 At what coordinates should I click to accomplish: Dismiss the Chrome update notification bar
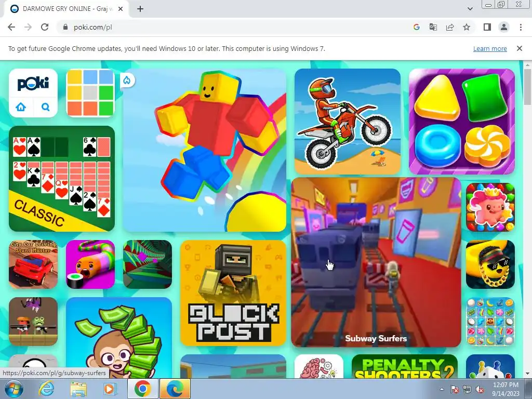tap(519, 48)
